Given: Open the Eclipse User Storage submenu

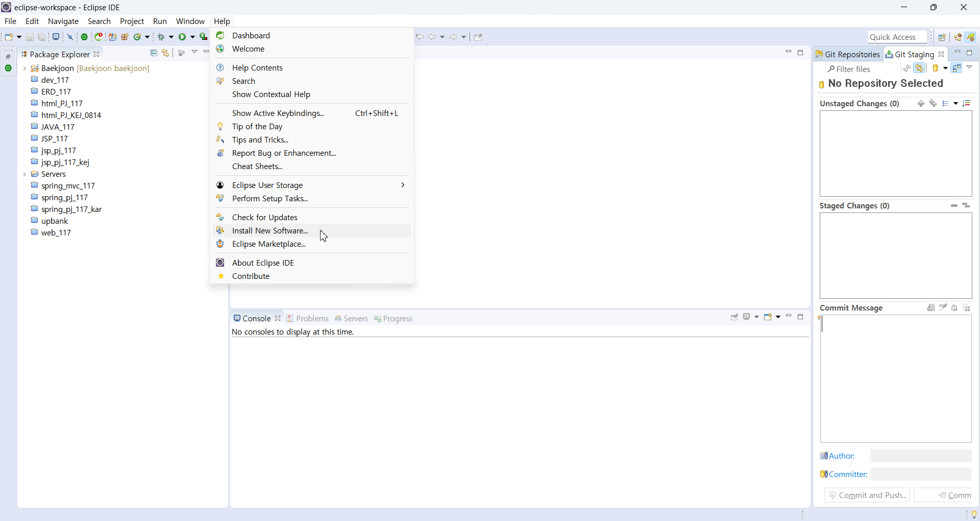Looking at the screenshot, I should 312,185.
